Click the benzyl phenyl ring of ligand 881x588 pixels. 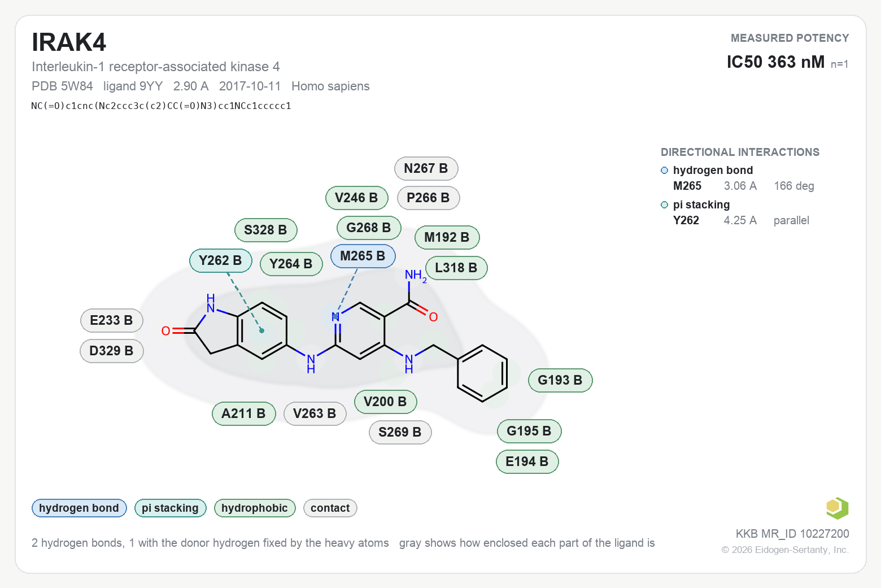click(x=482, y=373)
